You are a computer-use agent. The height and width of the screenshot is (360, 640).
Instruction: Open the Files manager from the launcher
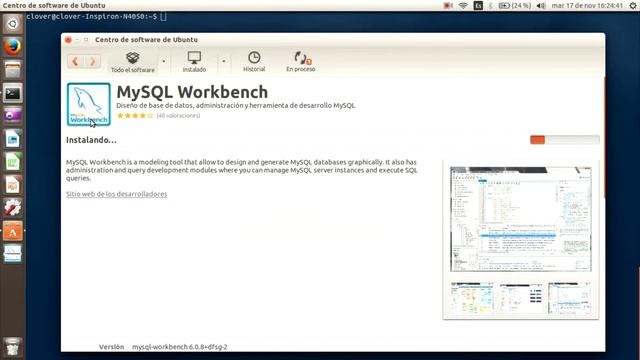click(x=13, y=70)
